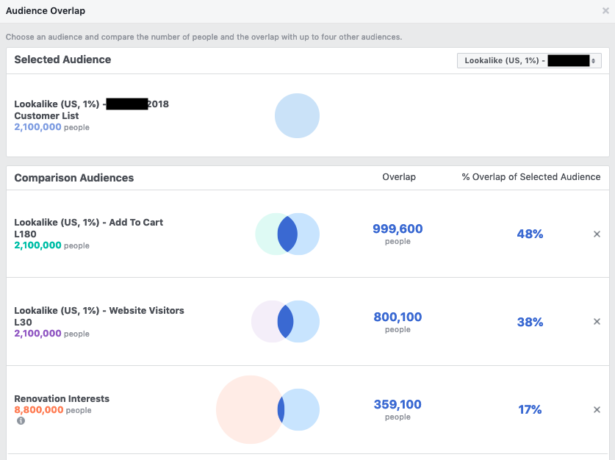Click the Renovation Interests audience name

click(62, 398)
